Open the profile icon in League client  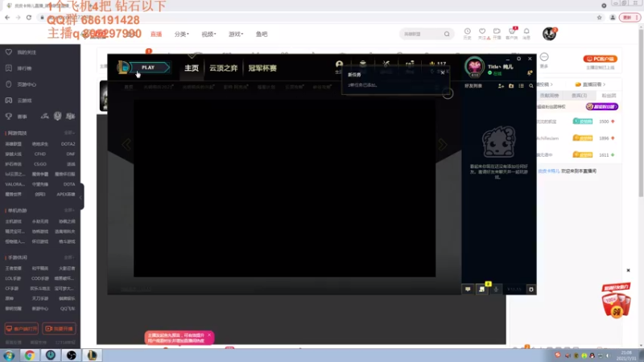point(339,64)
